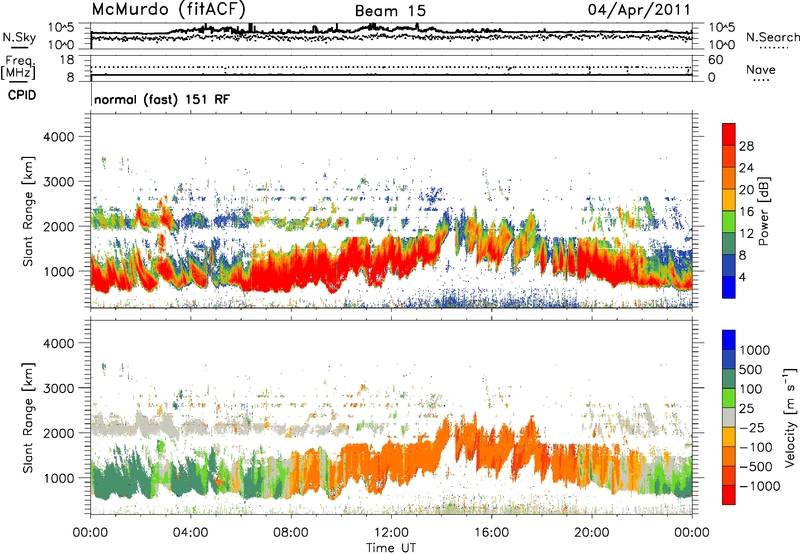Image resolution: width=800 pixels, height=554 pixels.
Task: Click the "Time UT" axis title
Action: pyautogui.click(x=391, y=548)
